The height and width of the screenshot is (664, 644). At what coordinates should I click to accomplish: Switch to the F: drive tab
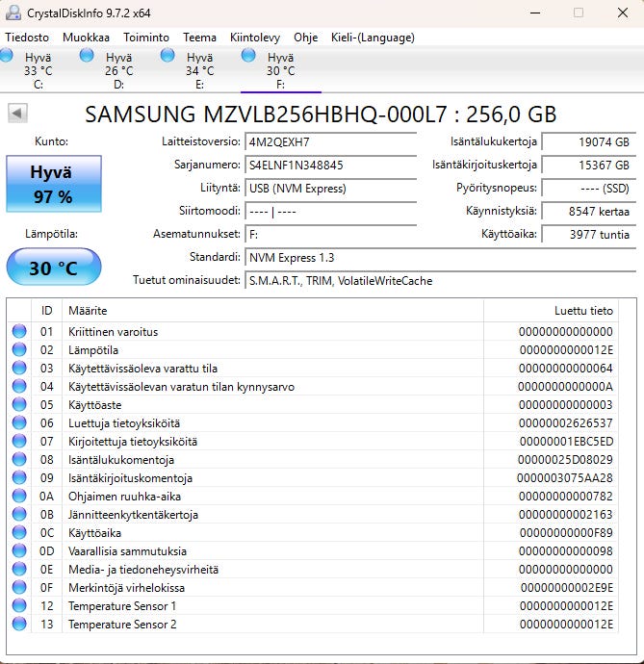pos(280,71)
